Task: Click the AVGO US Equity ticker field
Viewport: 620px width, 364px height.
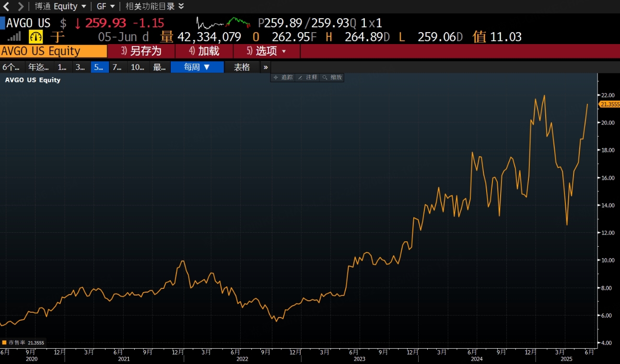Action: (x=53, y=51)
